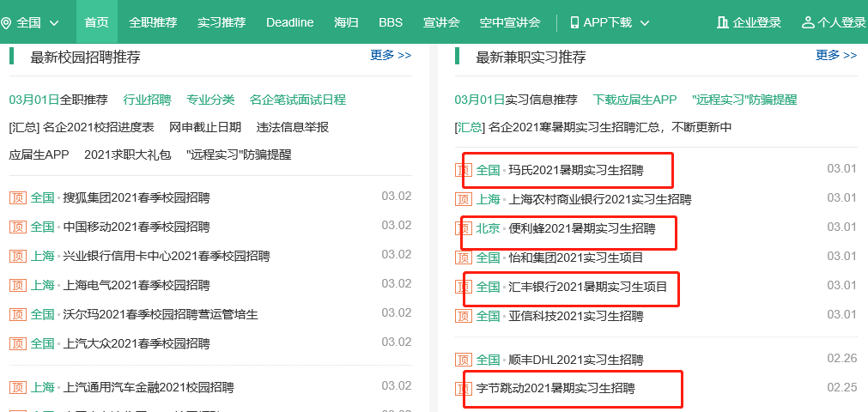Open 兴业银行信用卡中心2021春季校园招聘 posting

167,256
